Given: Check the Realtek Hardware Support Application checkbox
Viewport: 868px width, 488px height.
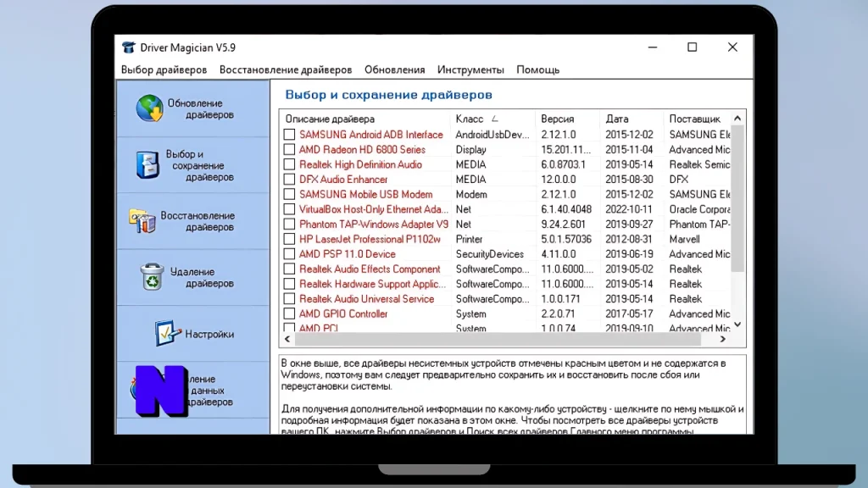Looking at the screenshot, I should pos(289,284).
